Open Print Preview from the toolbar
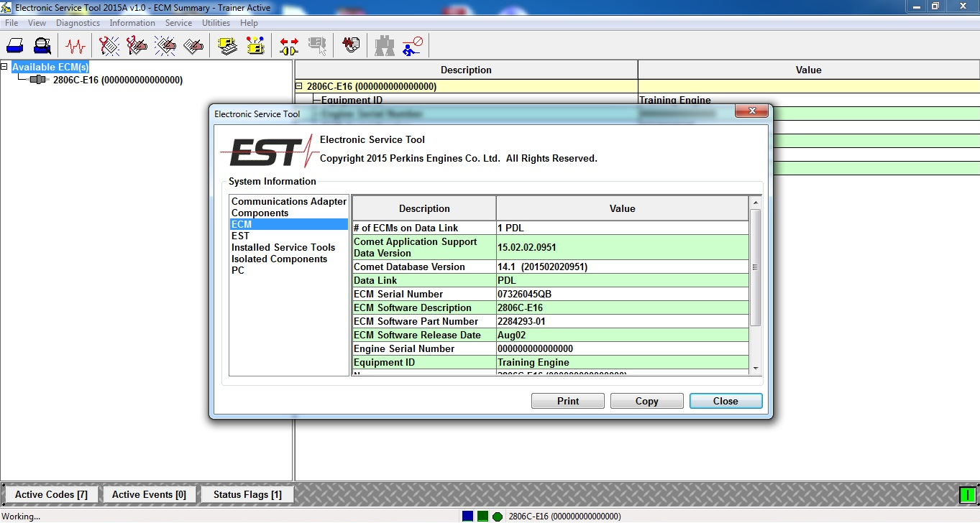The image size is (980, 523). pyautogui.click(x=42, y=46)
